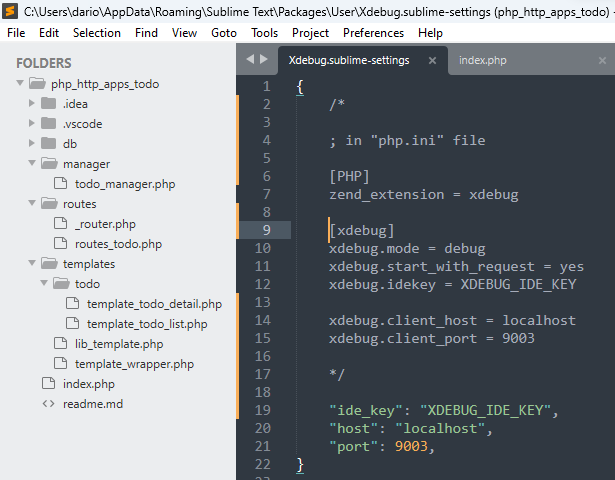Image resolution: width=615 pixels, height=480 pixels.
Task: Collapse the manager folder arrow
Action: [32, 163]
